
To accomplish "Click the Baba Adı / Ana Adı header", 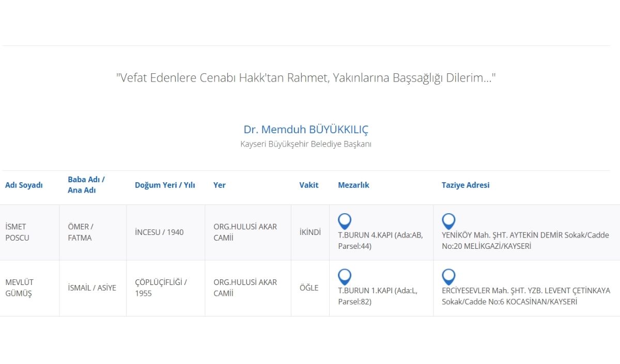I will [86, 185].
